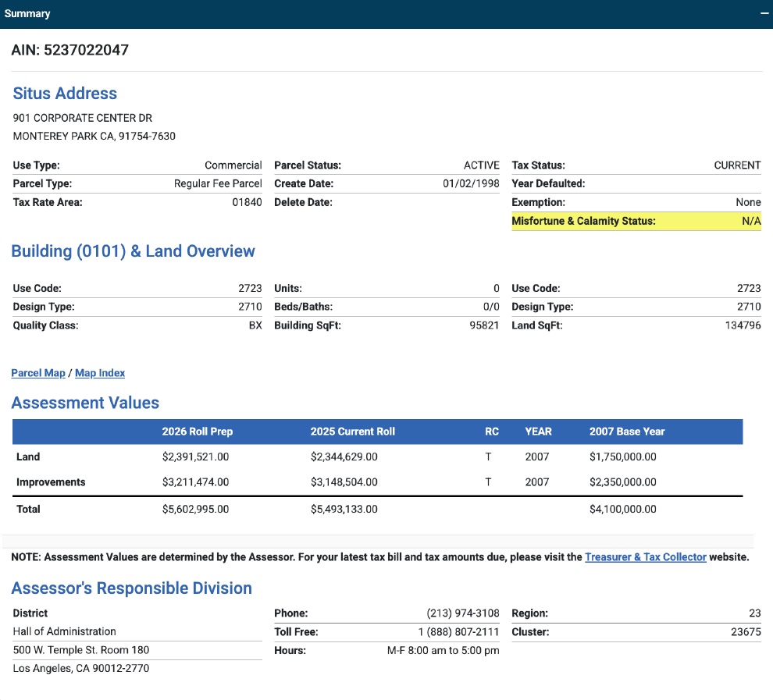Image resolution: width=773 pixels, height=700 pixels.
Task: Open the Parcel Map link
Action: tap(38, 373)
